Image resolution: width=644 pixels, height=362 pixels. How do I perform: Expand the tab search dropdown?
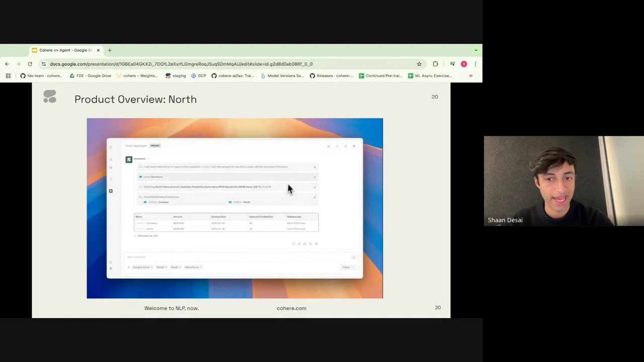(x=476, y=50)
